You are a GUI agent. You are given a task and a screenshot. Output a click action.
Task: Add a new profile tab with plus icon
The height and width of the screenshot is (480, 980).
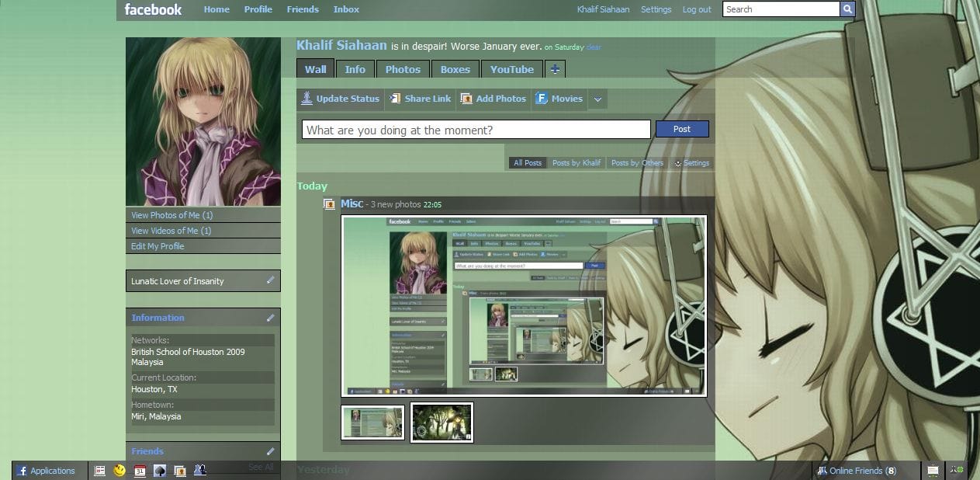click(555, 69)
